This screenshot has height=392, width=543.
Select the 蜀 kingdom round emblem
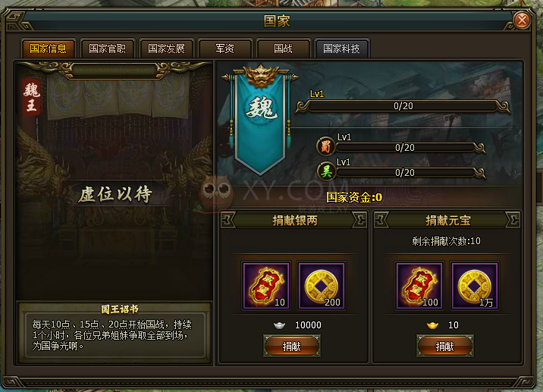point(326,146)
